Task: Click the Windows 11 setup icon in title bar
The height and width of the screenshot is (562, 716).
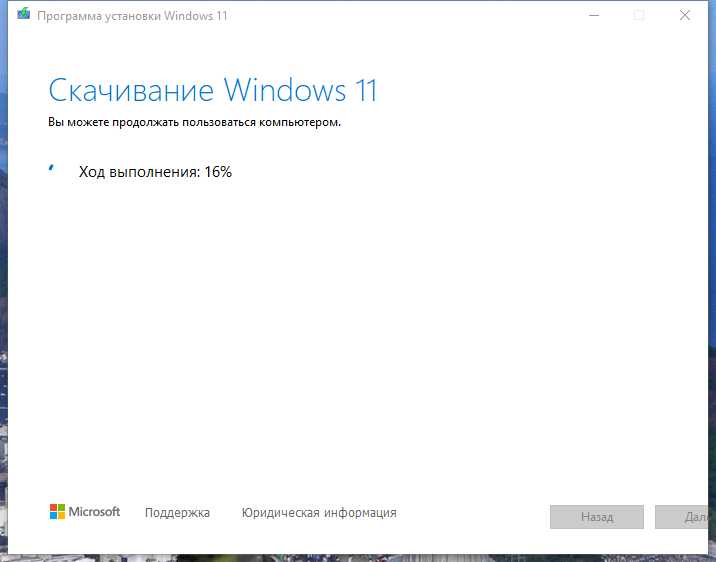Action: pyautogui.click(x=23, y=14)
